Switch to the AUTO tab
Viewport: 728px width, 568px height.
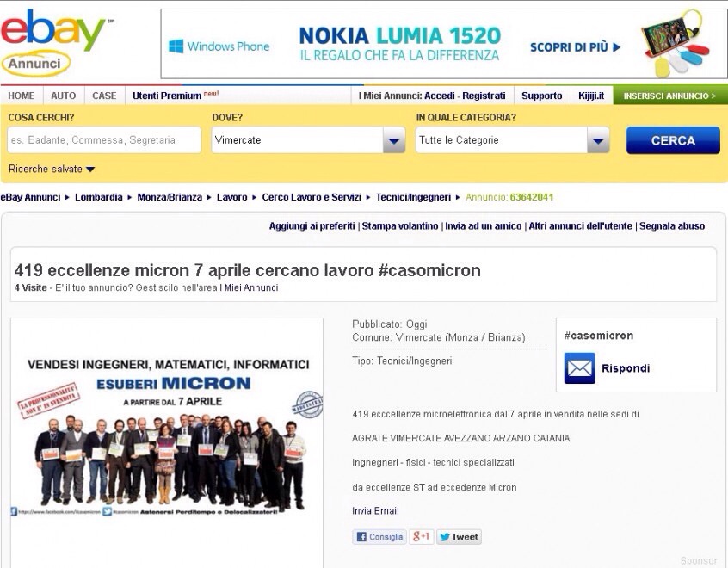pos(64,96)
